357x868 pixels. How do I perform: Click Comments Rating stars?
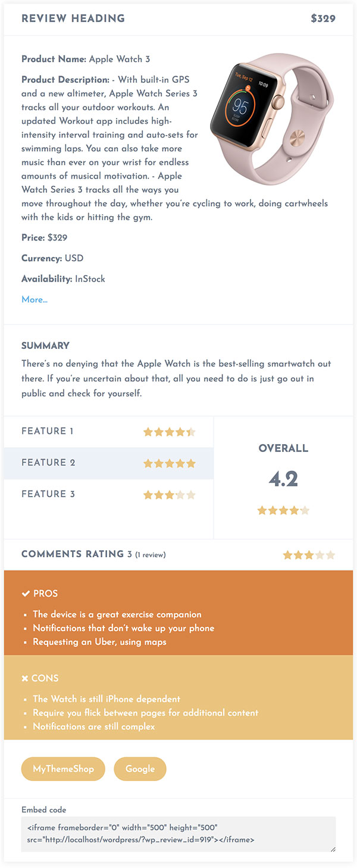(x=309, y=555)
